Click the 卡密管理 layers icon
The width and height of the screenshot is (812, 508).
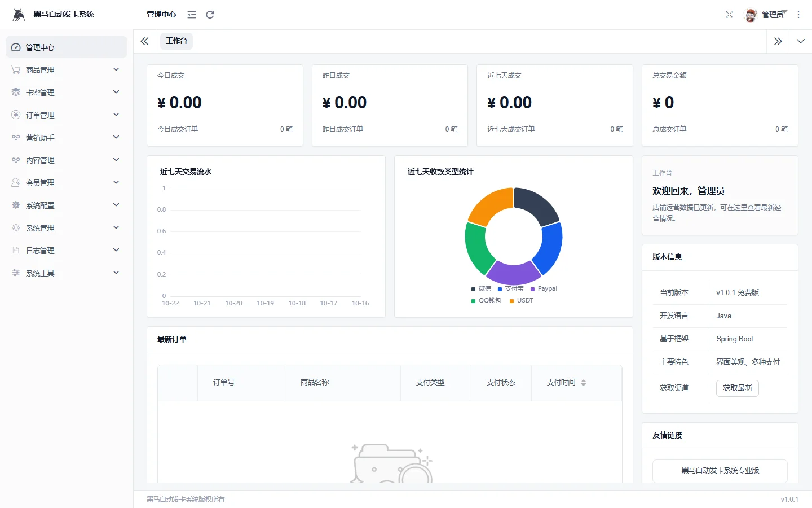point(16,93)
